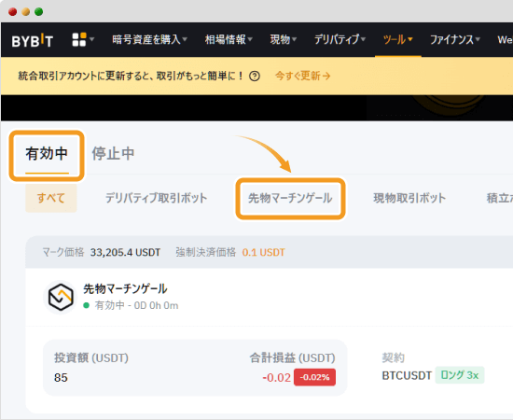
Task: Select the 現物取引ボット filter
Action: (409, 198)
